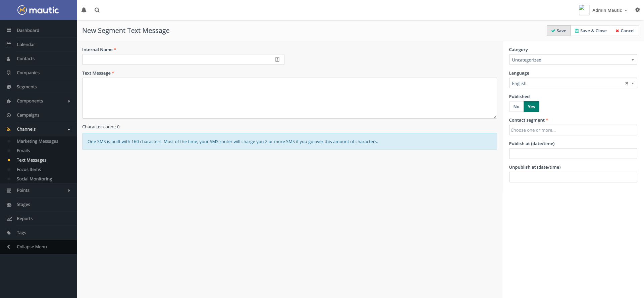
Task: Click the Segments pie chart icon
Action: point(9,87)
